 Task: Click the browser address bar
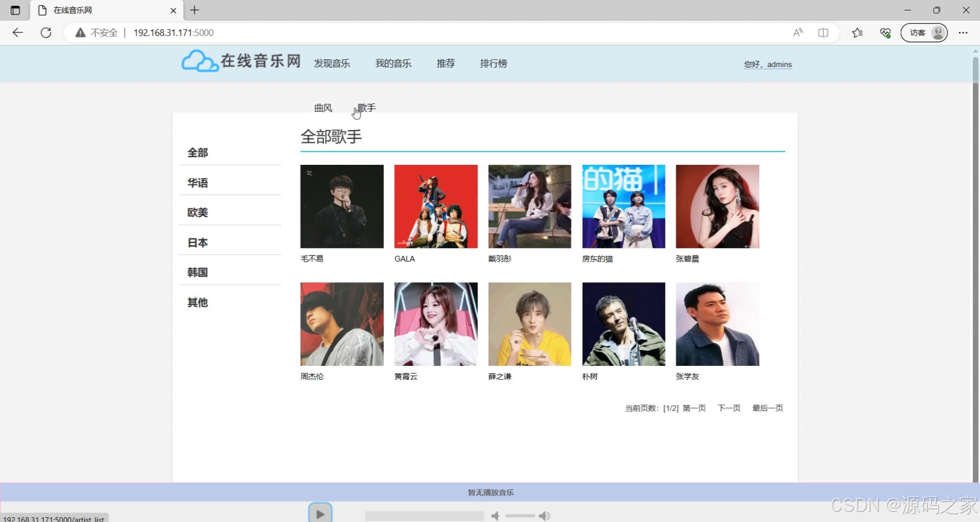(338, 32)
